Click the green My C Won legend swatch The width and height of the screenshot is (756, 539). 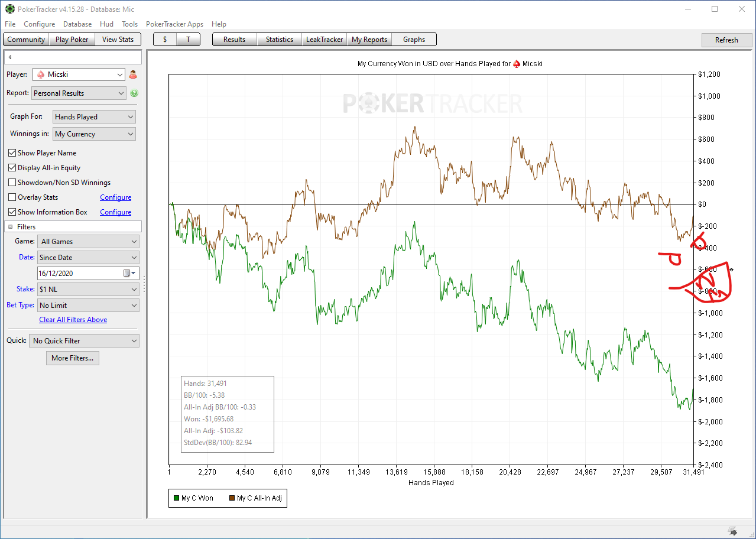coord(176,498)
